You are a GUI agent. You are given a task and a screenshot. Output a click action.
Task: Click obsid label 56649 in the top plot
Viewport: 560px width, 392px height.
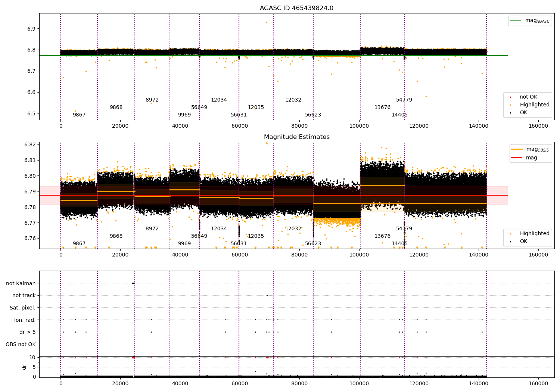(x=199, y=108)
